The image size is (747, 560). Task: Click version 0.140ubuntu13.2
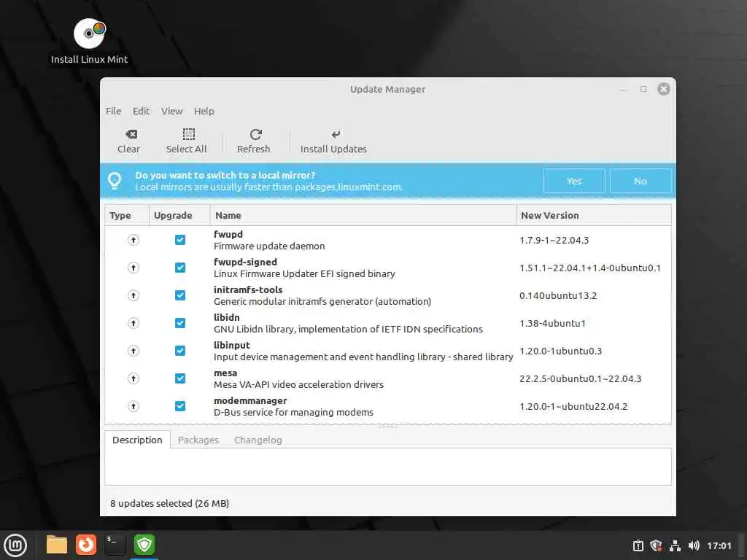tap(558, 295)
